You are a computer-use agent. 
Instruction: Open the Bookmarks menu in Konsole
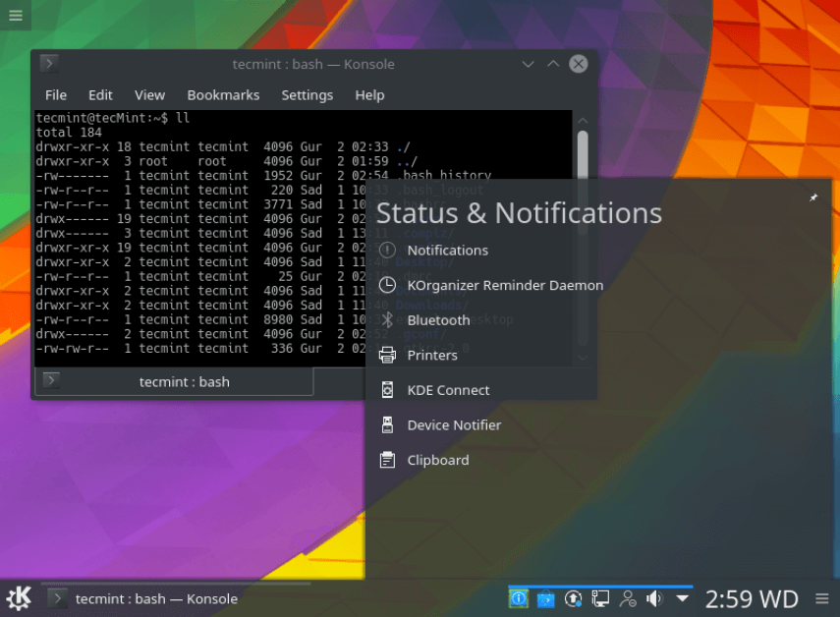coord(223,95)
